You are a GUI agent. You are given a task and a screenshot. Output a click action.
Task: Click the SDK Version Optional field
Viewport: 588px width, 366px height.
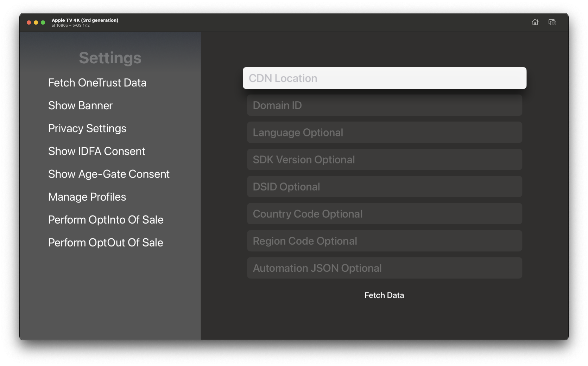pos(385,159)
